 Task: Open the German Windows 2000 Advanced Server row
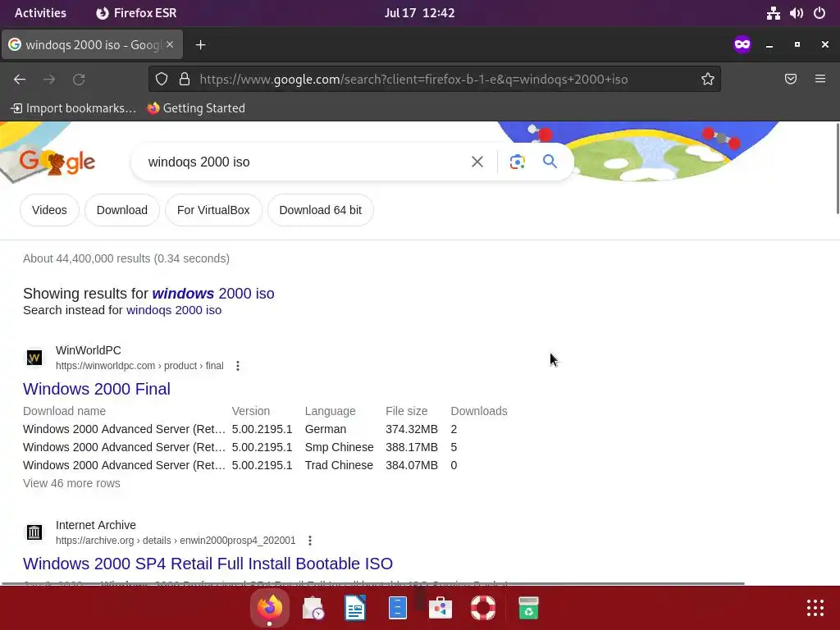pos(240,429)
